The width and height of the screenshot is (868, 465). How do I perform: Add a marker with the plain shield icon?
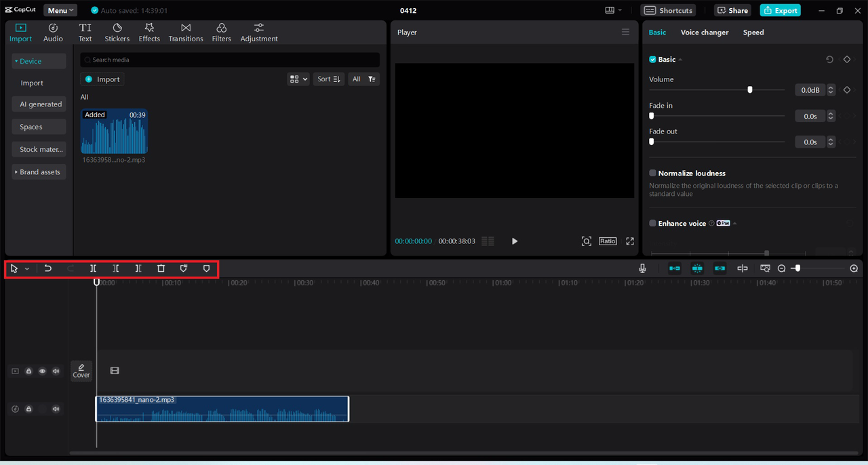point(207,268)
